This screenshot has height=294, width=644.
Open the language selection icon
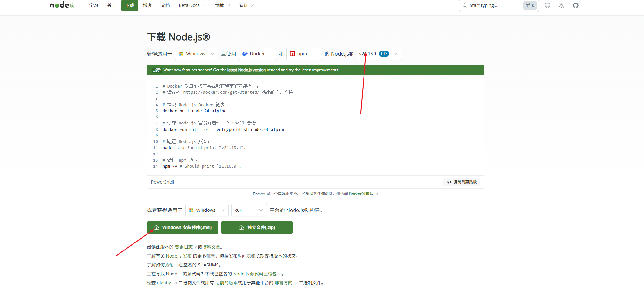tap(562, 5)
